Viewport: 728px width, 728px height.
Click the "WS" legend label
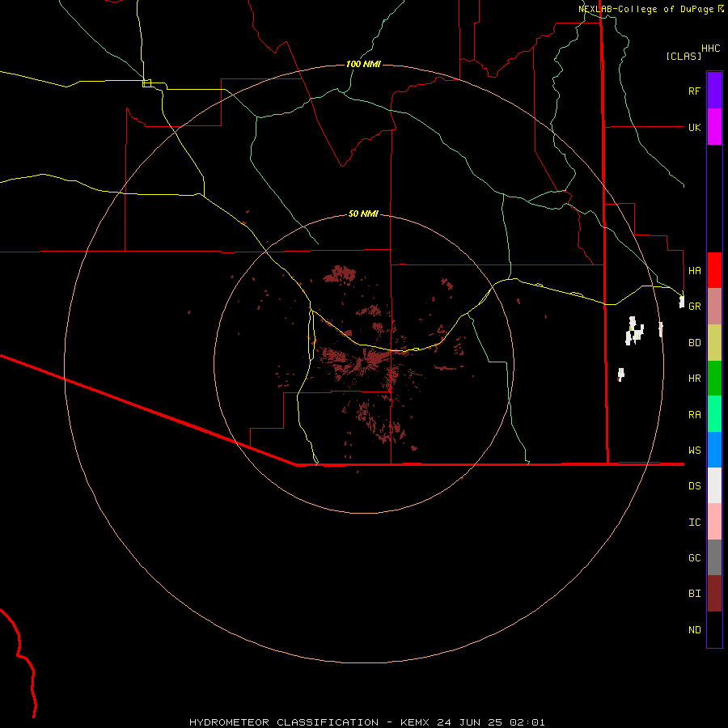[x=694, y=450]
